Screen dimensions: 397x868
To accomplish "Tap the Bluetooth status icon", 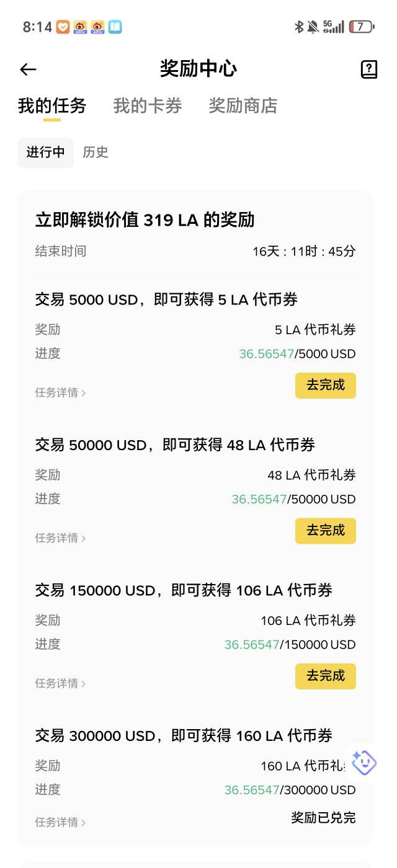I will click(299, 27).
